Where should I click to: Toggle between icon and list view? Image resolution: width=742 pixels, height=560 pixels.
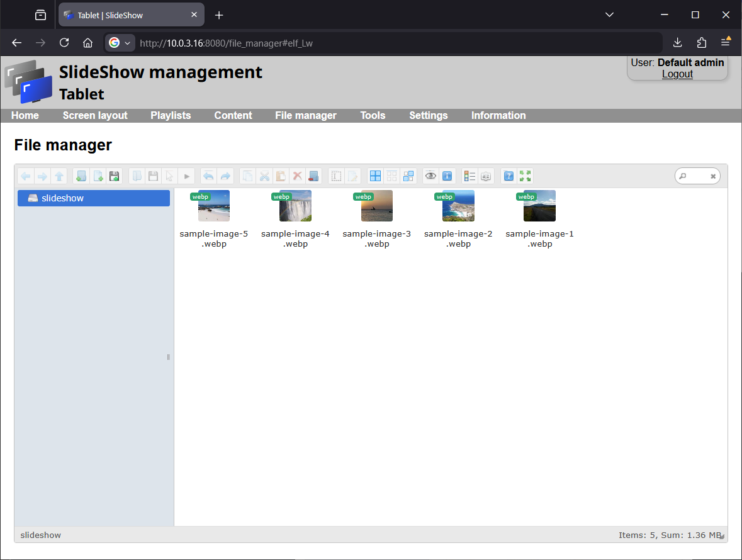[x=469, y=176]
